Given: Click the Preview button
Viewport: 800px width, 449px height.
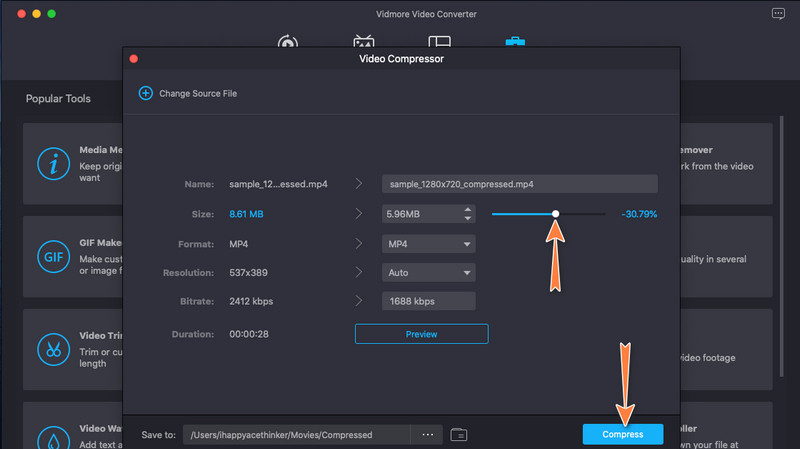Looking at the screenshot, I should (x=421, y=334).
